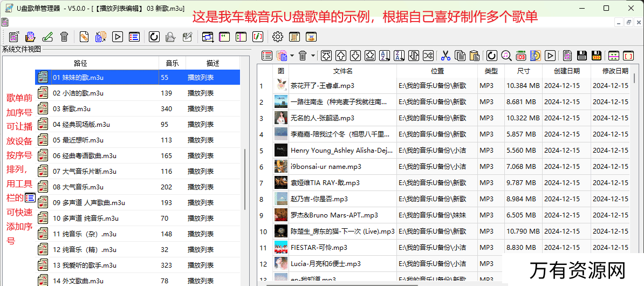Sort songs by the 文件名 column header
This screenshot has width=644, height=286.
(342, 71)
